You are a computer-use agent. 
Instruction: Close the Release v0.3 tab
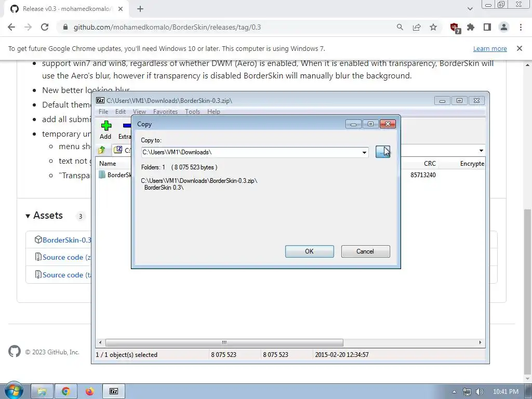tap(121, 9)
